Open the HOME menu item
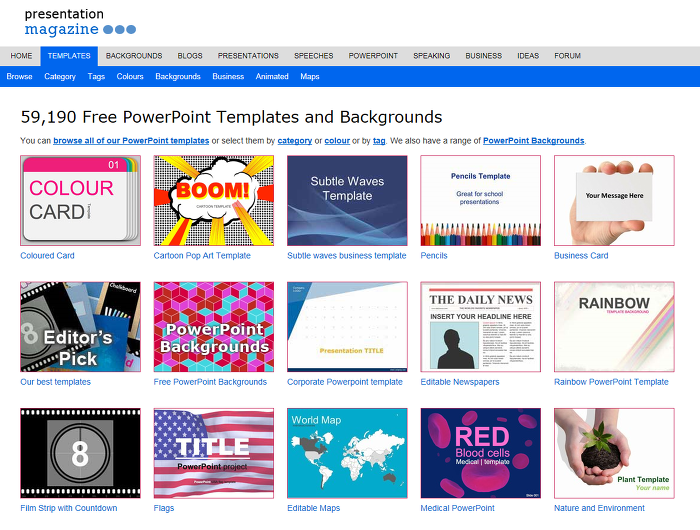Screen dimensions: 700x530 (21, 56)
